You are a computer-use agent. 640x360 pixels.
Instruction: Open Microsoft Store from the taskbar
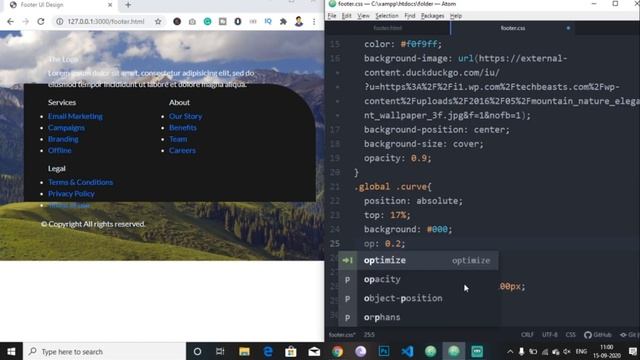[x=291, y=351]
